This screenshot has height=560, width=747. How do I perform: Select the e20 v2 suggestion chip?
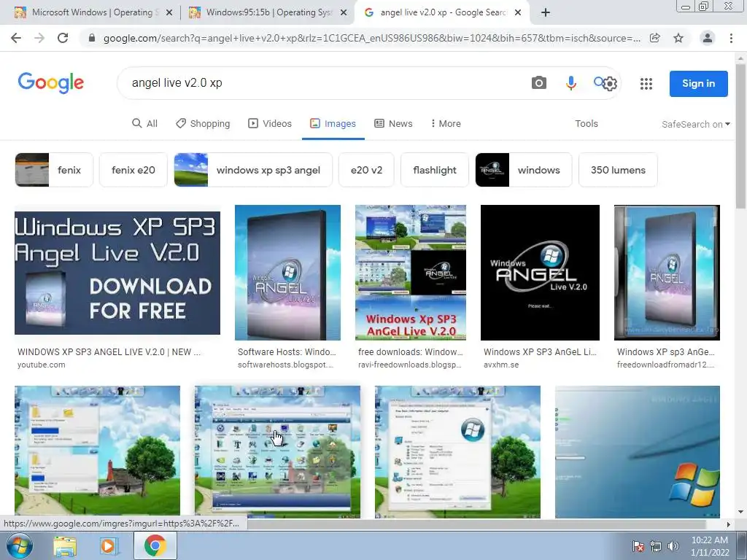(366, 170)
